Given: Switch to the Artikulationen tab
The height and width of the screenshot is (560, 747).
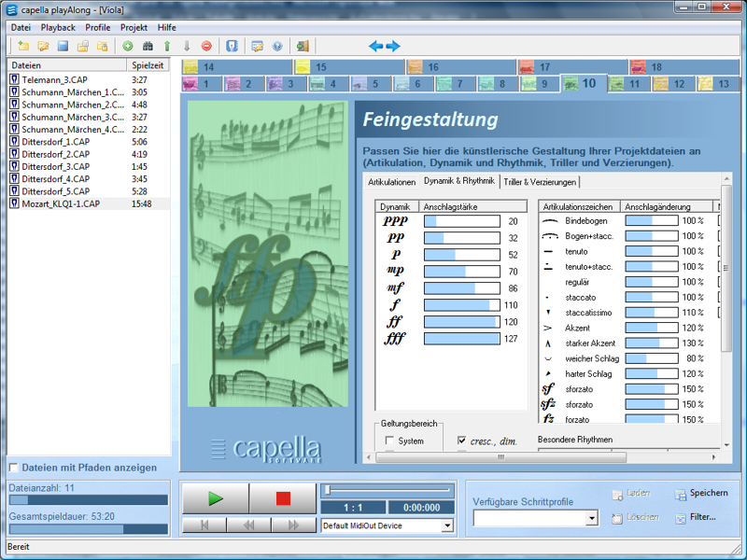Looking at the screenshot, I should pyautogui.click(x=391, y=182).
